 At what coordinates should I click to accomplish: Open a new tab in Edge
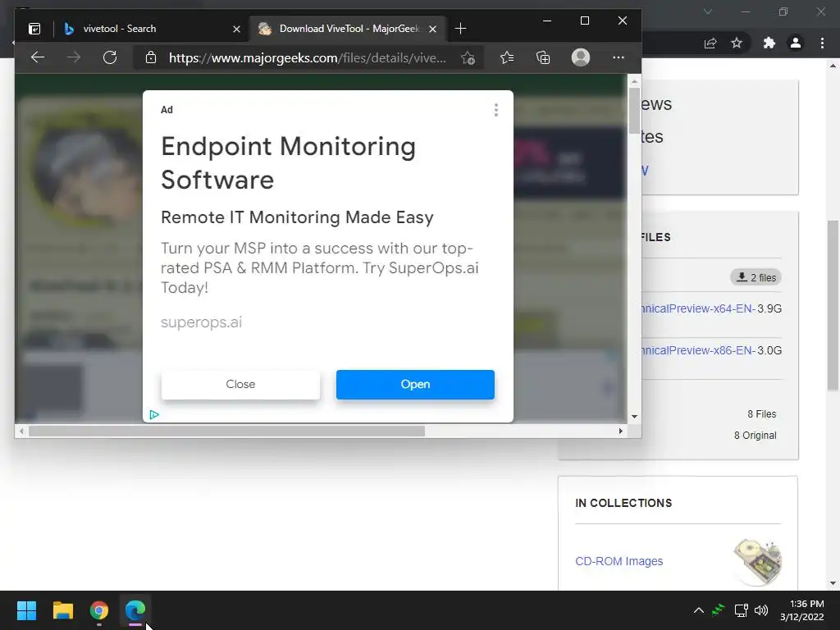click(x=460, y=29)
